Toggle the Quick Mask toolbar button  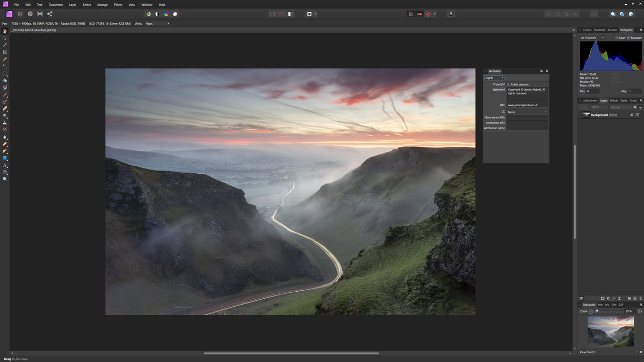pos(309,14)
